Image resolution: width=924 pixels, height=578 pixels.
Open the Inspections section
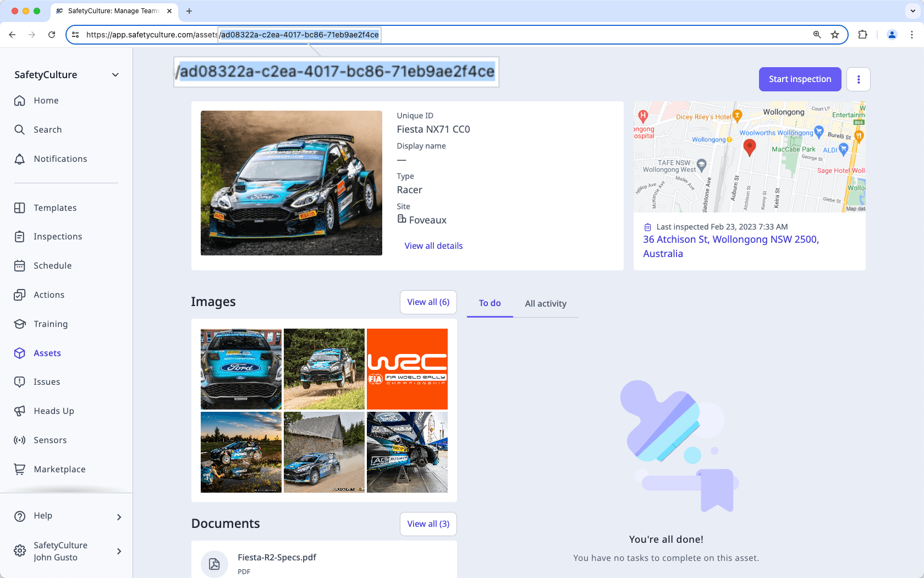click(x=57, y=236)
